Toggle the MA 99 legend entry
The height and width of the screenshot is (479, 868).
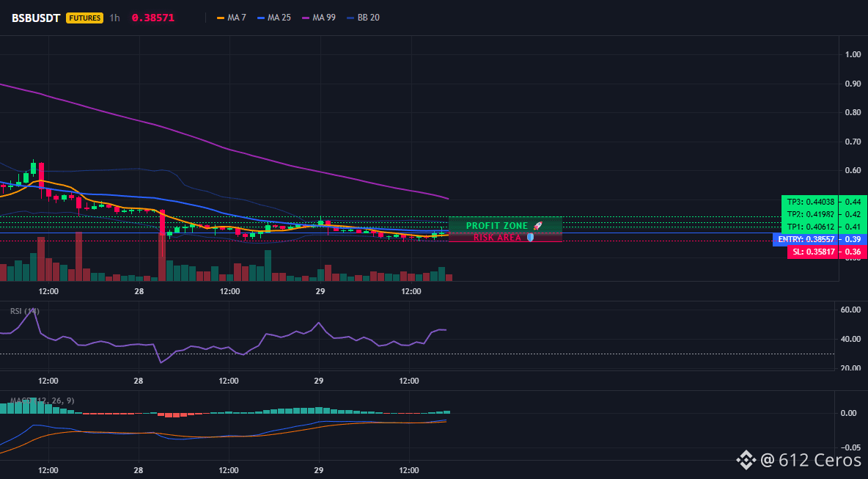coord(319,18)
